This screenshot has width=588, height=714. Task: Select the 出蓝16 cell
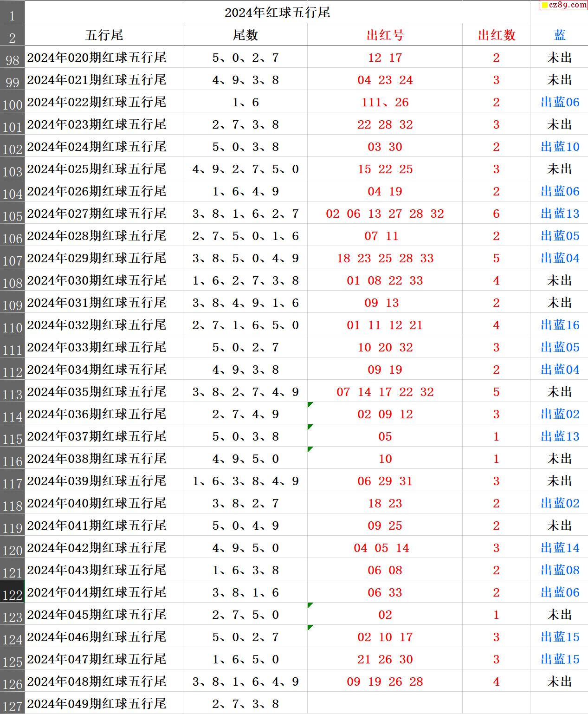559,325
